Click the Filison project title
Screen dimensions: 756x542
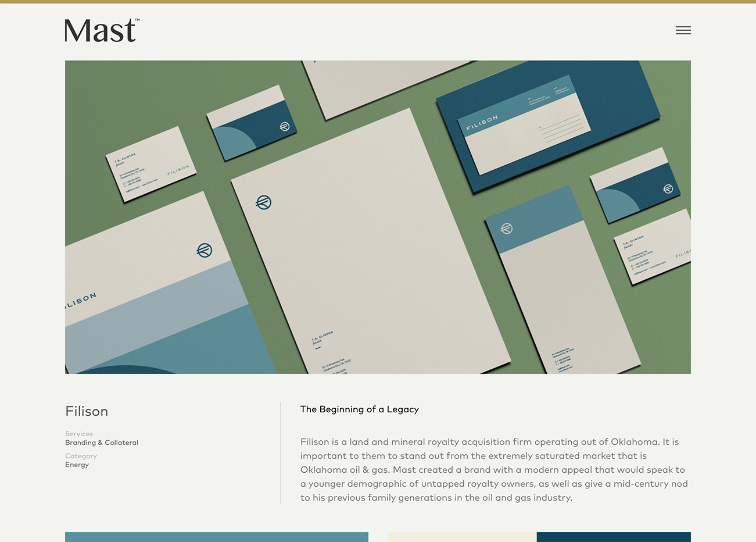coord(87,411)
